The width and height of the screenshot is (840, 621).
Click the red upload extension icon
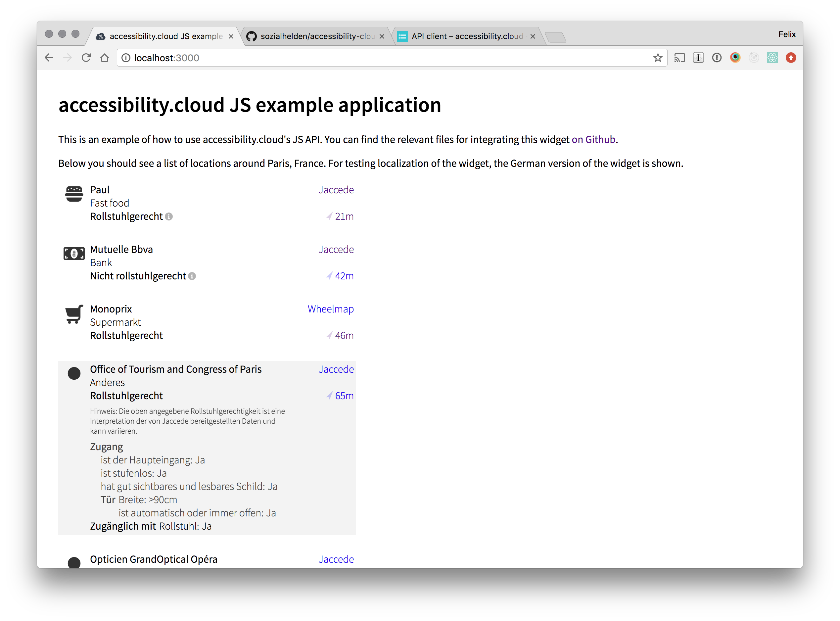point(791,58)
